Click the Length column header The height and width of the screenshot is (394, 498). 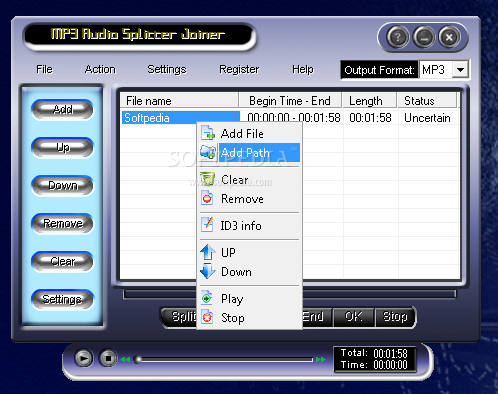coord(369,101)
